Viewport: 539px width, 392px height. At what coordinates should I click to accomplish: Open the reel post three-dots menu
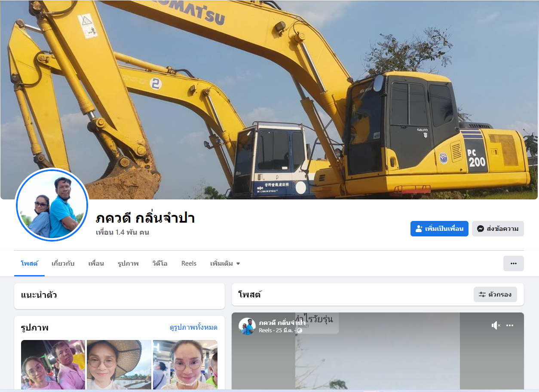[510, 325]
